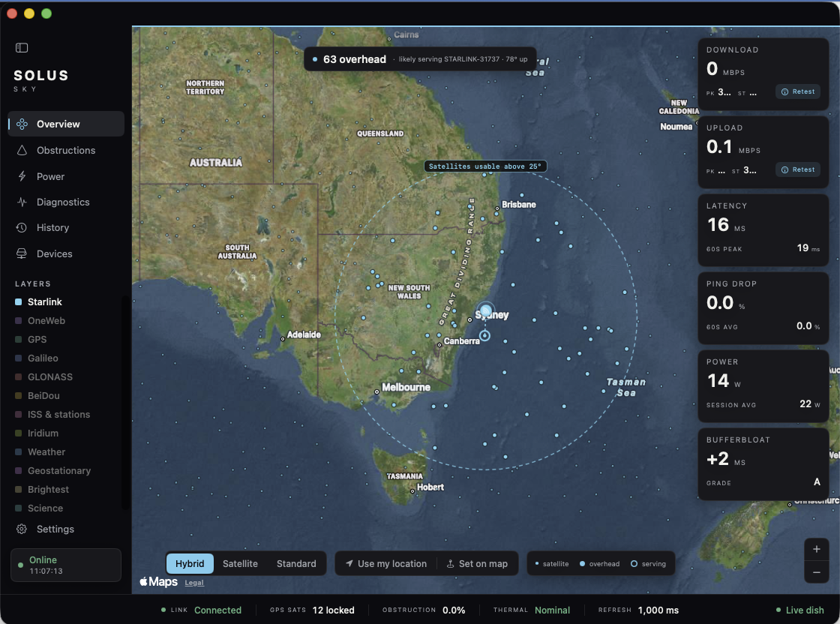Click the Ping Drop 0.0 % card

click(x=763, y=308)
